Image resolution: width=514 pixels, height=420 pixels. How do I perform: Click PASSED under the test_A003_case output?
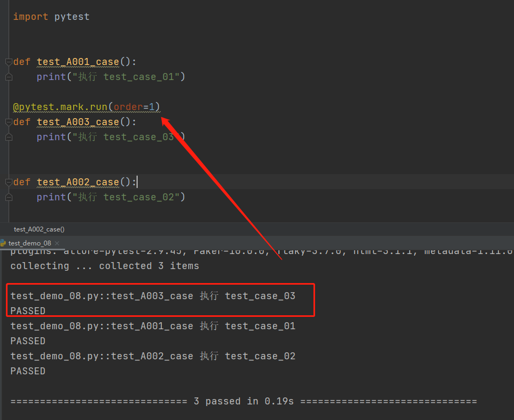pos(28,311)
